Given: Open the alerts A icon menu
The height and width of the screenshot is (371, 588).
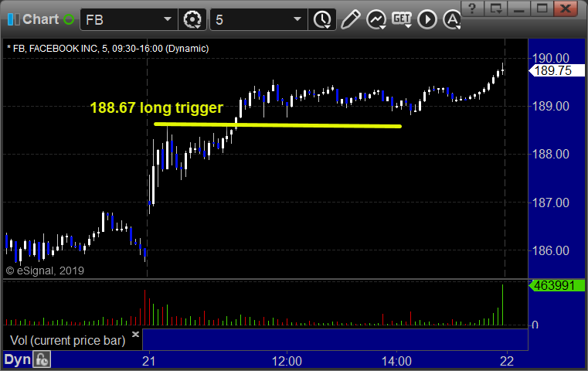Looking at the screenshot, I should pos(452,19).
